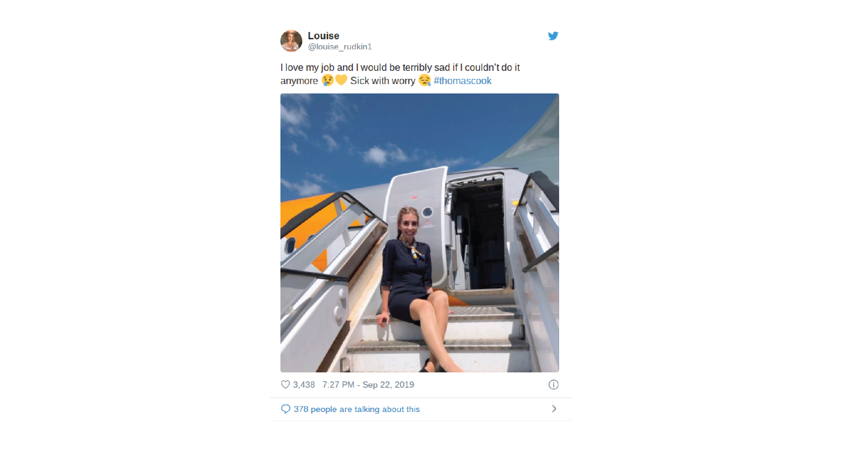868x454 pixels.
Task: Open the attached airplane stairs photo
Action: tap(420, 233)
